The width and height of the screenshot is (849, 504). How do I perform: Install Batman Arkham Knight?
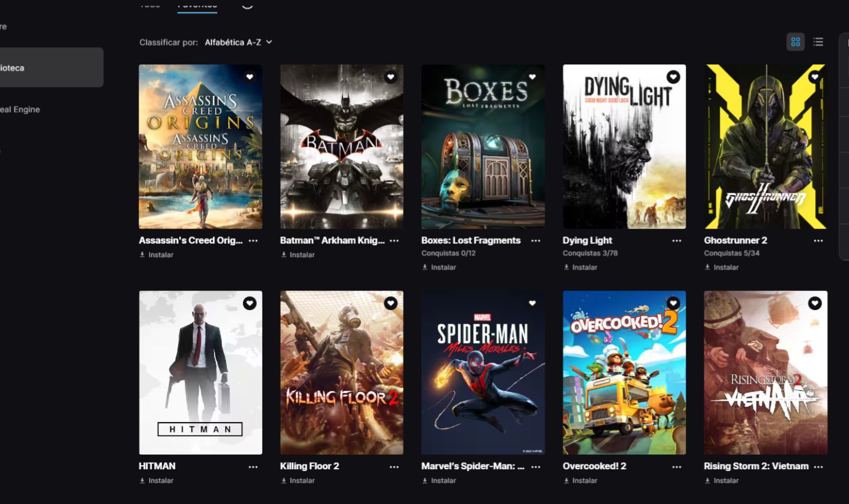point(298,255)
